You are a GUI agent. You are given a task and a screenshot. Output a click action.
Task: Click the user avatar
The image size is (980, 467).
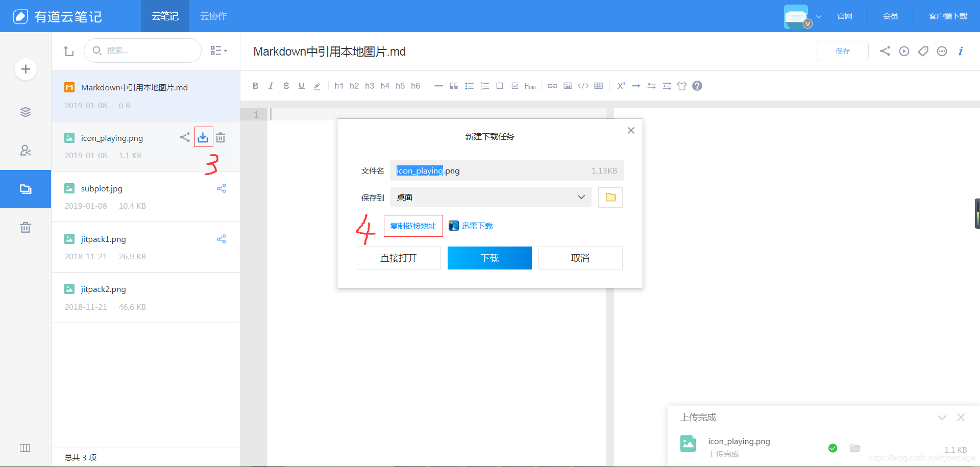coord(797,16)
